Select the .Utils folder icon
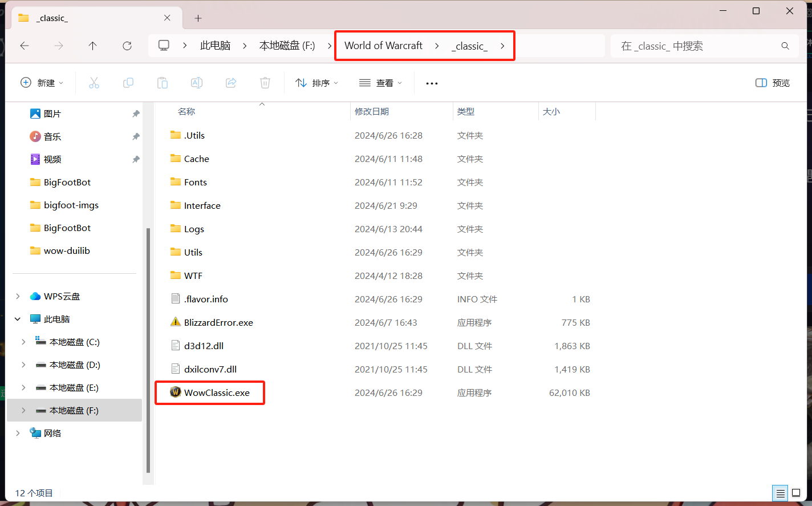Image resolution: width=812 pixels, height=506 pixels. (176, 135)
